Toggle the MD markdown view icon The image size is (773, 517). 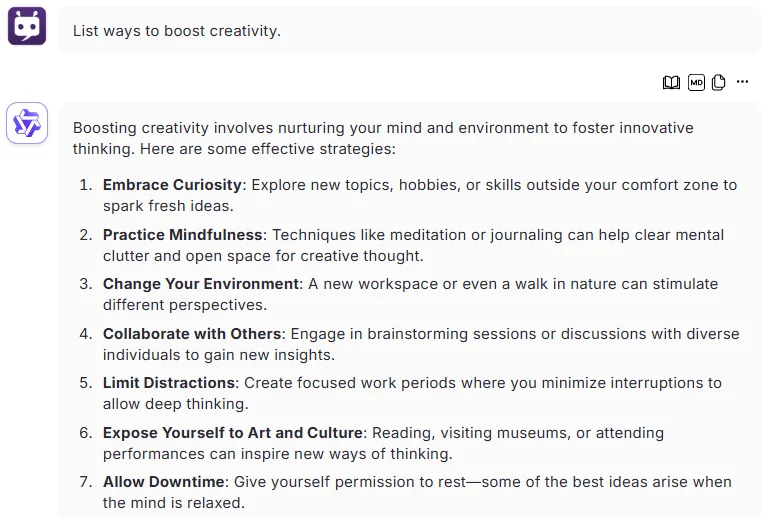tap(696, 82)
